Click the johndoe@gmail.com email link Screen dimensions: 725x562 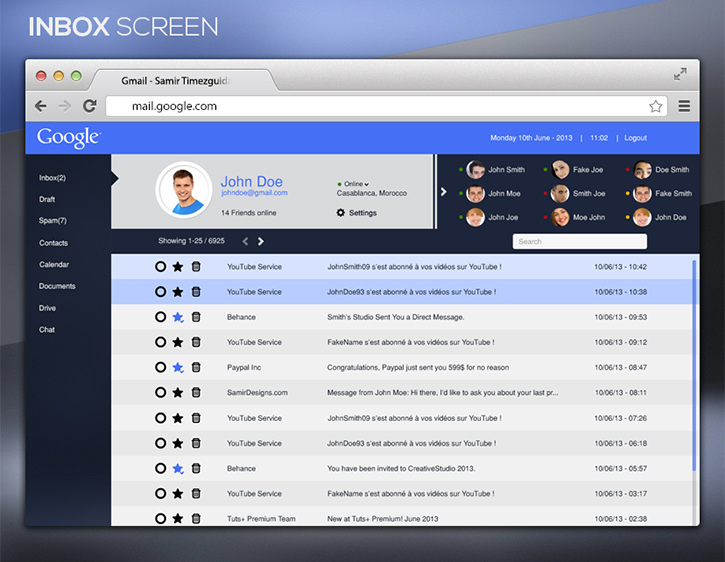(x=254, y=193)
